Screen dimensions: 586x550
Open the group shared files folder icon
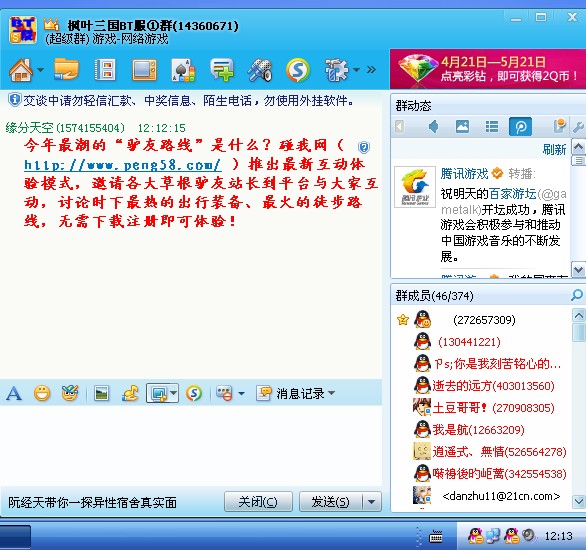(66, 69)
